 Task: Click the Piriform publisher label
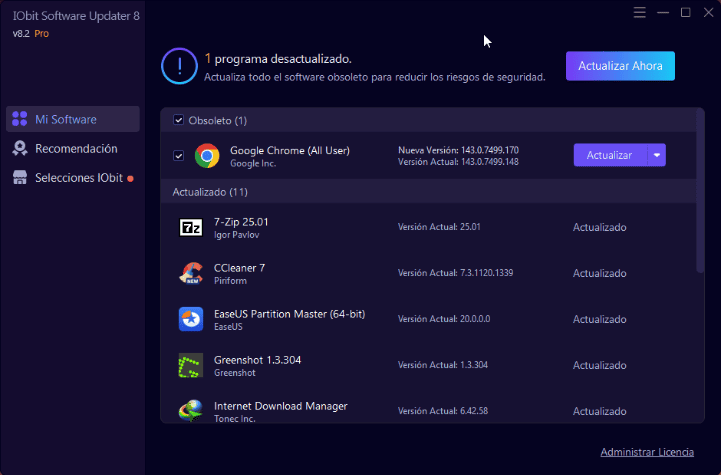pyautogui.click(x=230, y=280)
